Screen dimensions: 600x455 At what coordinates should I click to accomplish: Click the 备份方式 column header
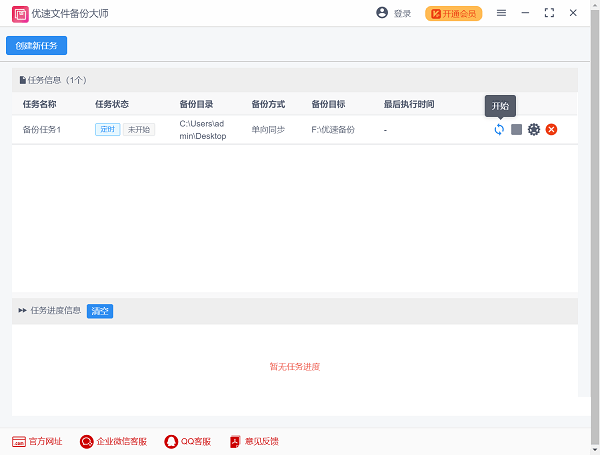click(x=268, y=104)
